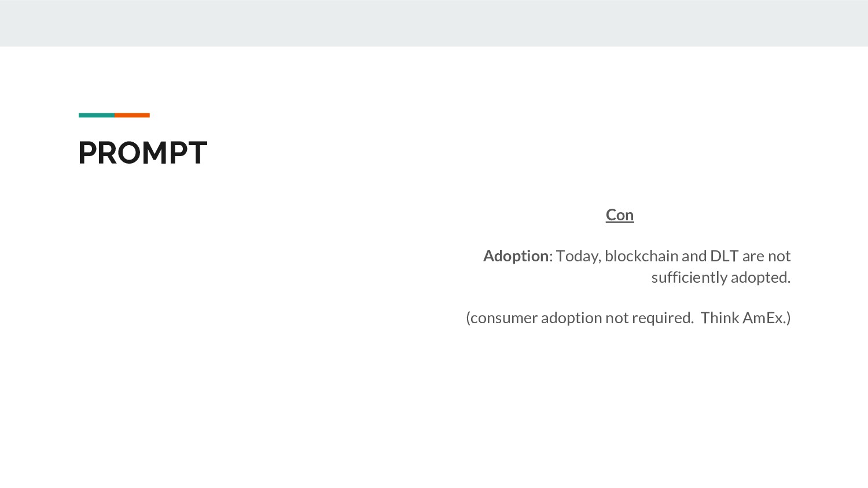The height and width of the screenshot is (488, 868).
Task: Click the second 'adoption' in parenthetical
Action: point(571,318)
